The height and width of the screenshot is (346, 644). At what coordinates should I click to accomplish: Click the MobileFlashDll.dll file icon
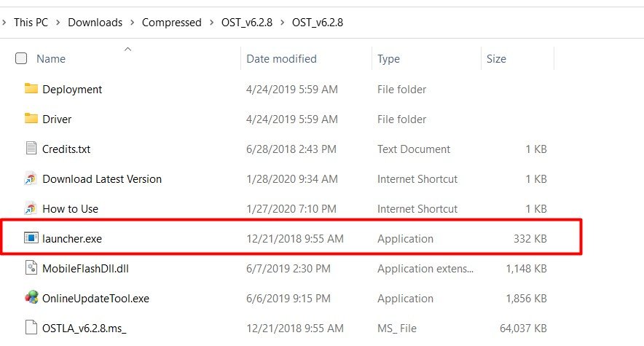click(x=31, y=267)
